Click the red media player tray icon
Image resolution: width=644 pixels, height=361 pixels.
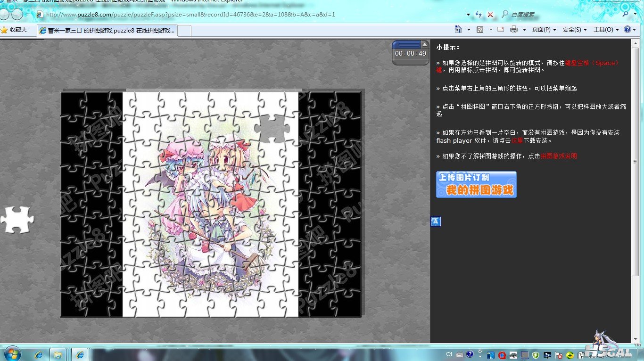502,355
